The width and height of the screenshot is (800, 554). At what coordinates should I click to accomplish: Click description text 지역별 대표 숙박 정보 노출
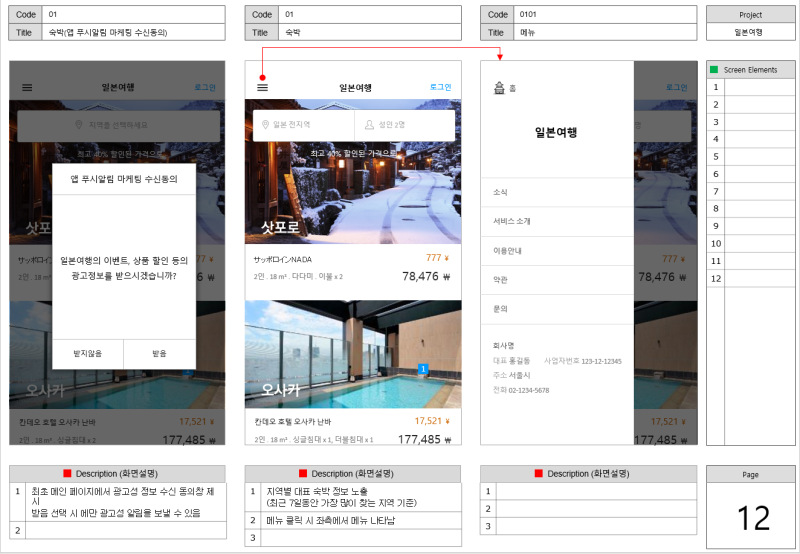pyautogui.click(x=317, y=491)
